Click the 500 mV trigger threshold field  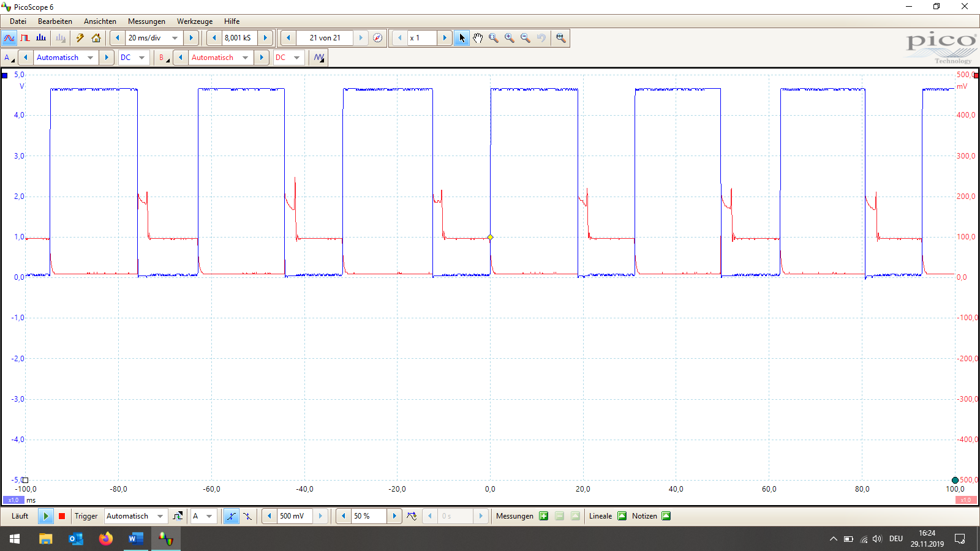[295, 516]
